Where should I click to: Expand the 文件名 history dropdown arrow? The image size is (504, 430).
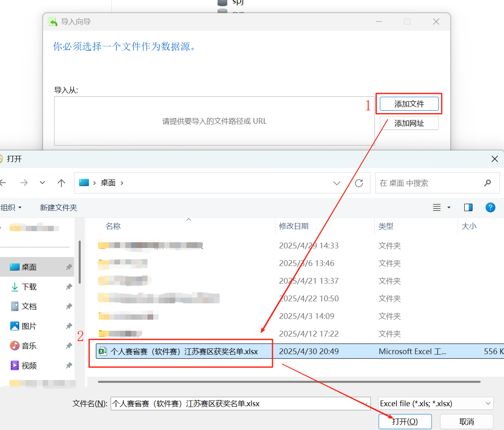click(x=366, y=404)
